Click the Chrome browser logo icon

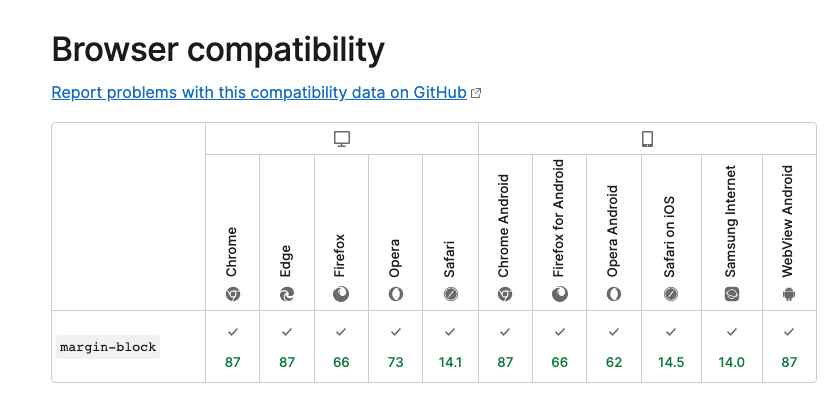(x=232, y=294)
